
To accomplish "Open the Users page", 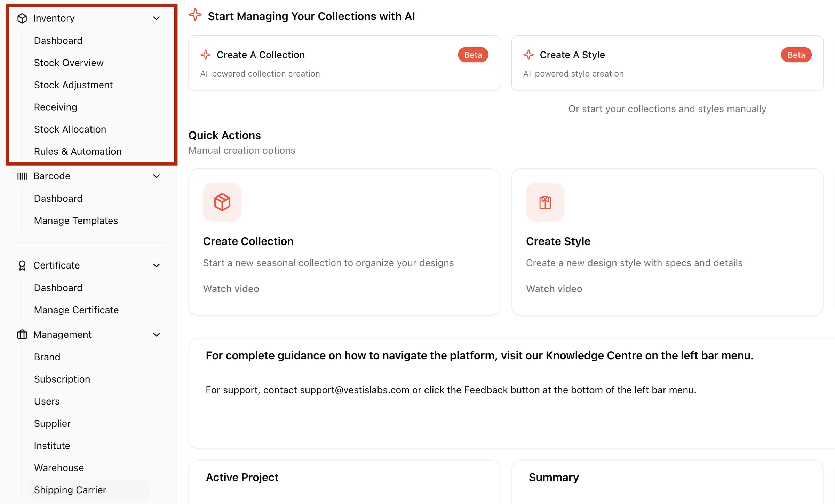I will [x=47, y=401].
